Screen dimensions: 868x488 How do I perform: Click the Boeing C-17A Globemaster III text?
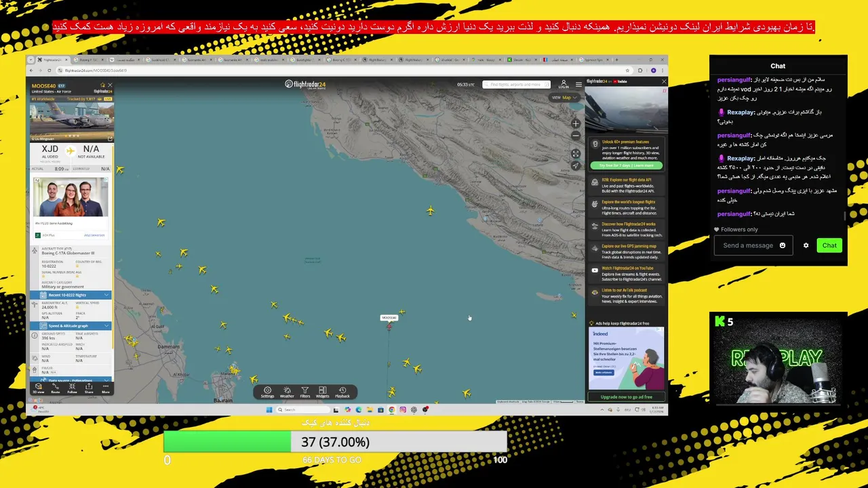68,253
